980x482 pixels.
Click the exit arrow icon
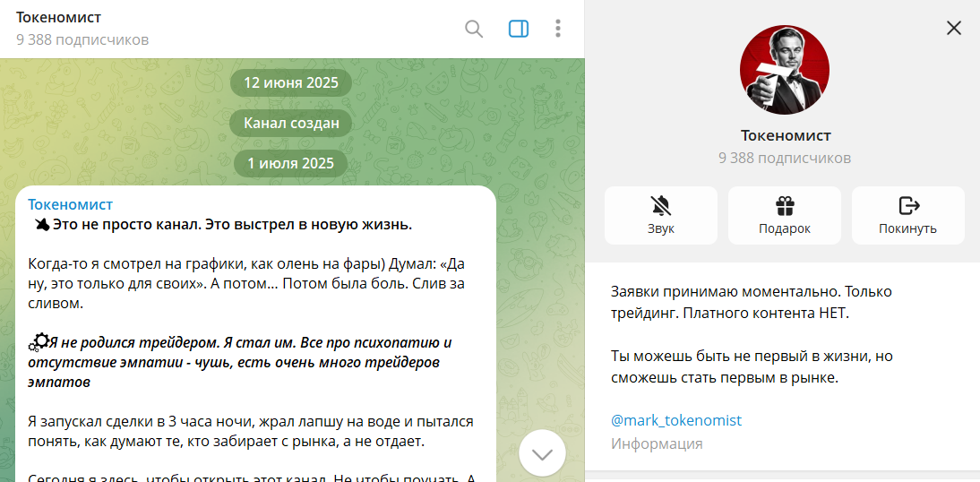908,206
